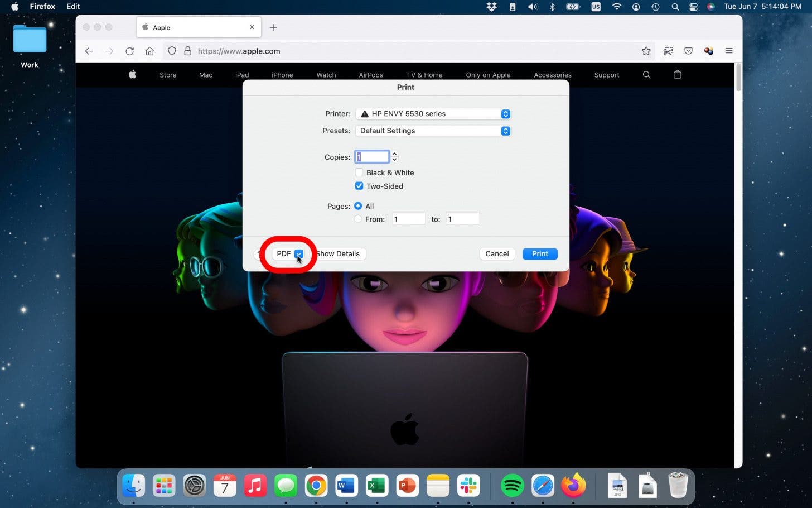
Task: Open the Apple menu in menu bar
Action: tap(15, 7)
